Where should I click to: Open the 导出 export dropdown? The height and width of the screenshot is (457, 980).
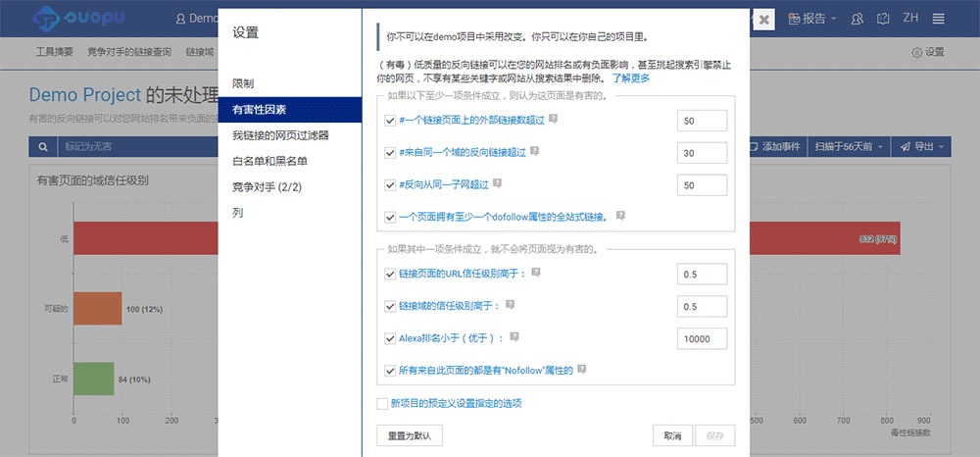pos(922,147)
